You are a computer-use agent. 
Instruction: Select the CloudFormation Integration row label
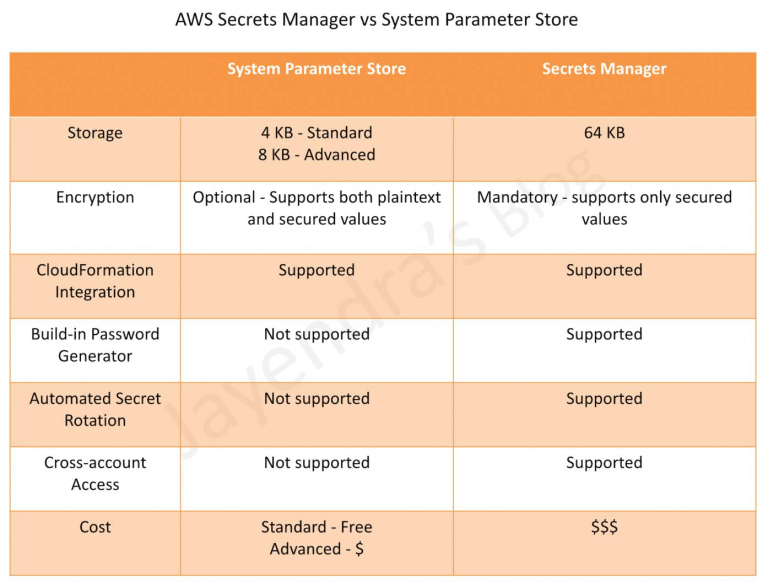95,281
